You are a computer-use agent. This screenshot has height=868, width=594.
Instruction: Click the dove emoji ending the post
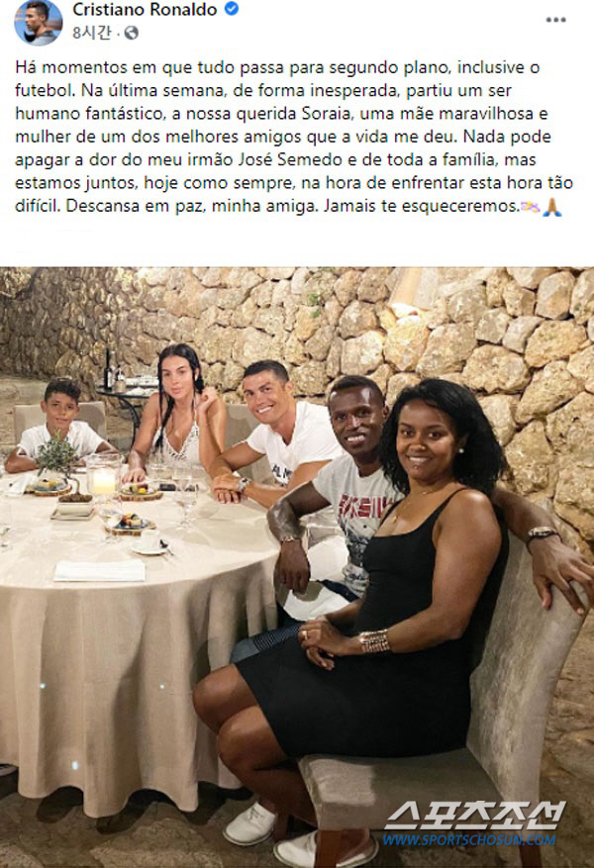click(530, 207)
